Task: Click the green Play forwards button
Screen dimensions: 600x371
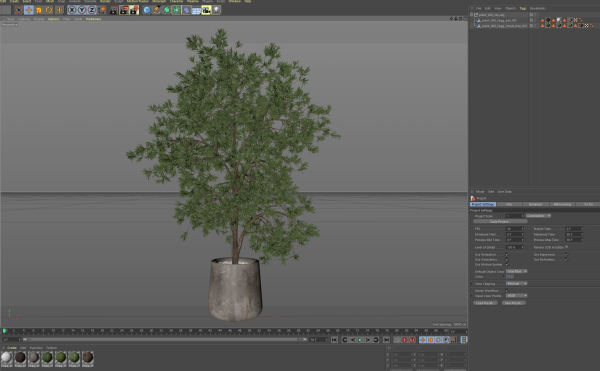Action: click(360, 340)
